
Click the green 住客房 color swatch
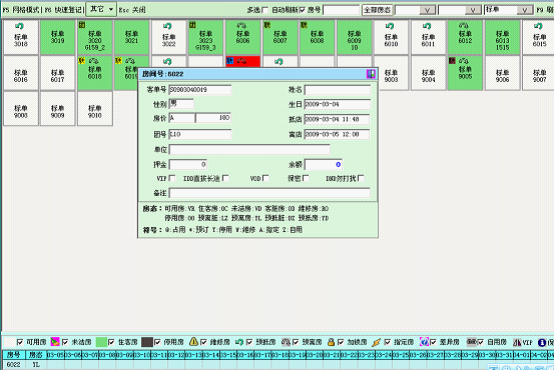(101, 342)
